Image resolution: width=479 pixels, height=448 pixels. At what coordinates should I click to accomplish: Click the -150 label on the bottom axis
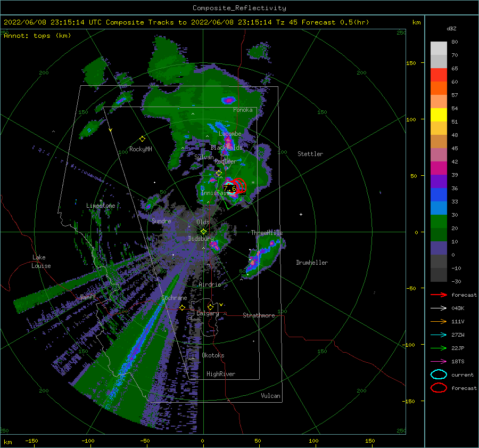[x=31, y=441]
